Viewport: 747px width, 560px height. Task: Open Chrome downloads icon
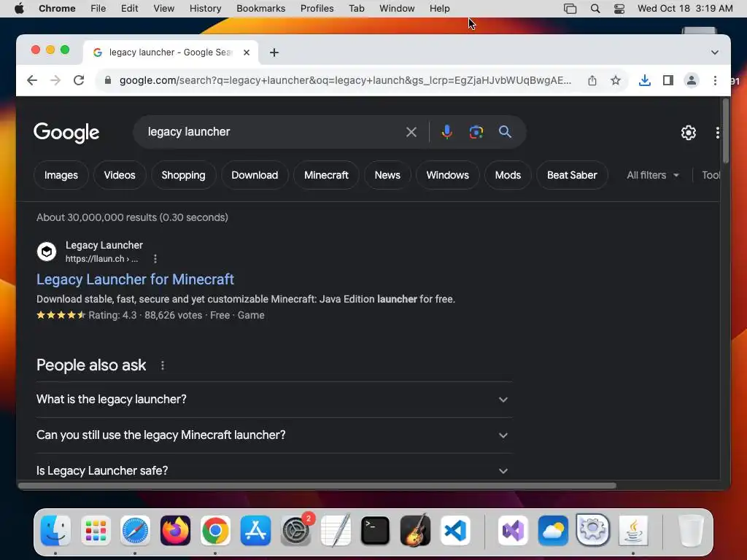pos(645,80)
